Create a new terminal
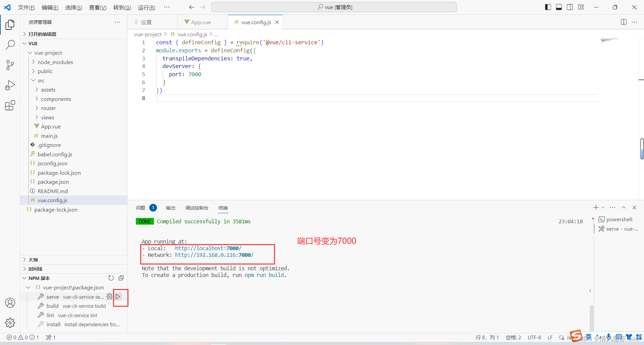This screenshot has width=644, height=345. pos(596,208)
